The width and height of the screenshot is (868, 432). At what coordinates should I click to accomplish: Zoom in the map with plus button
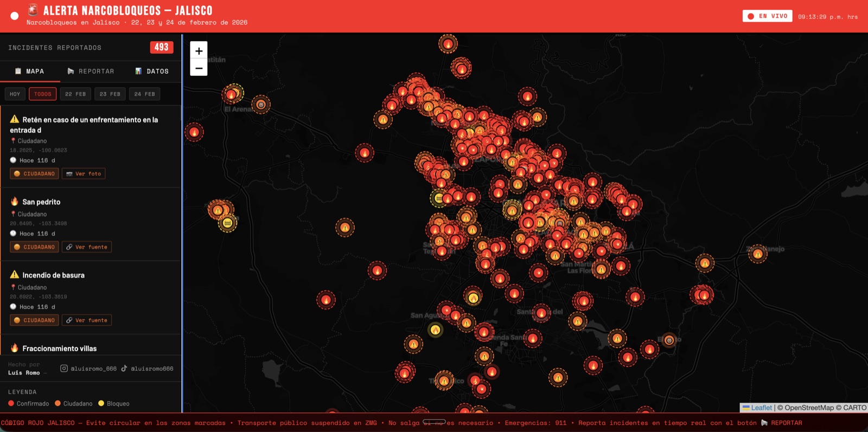click(199, 50)
